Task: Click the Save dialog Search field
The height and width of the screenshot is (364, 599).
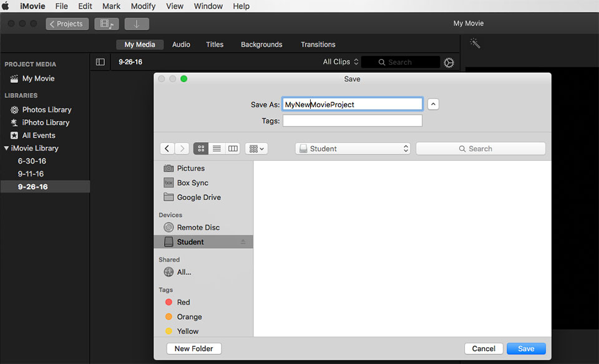Action: coord(480,148)
